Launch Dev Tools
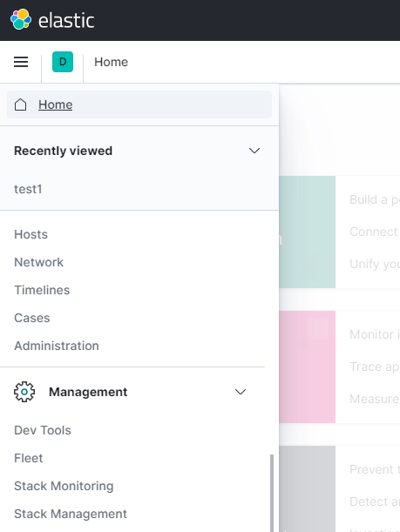This screenshot has height=532, width=400. tap(43, 430)
